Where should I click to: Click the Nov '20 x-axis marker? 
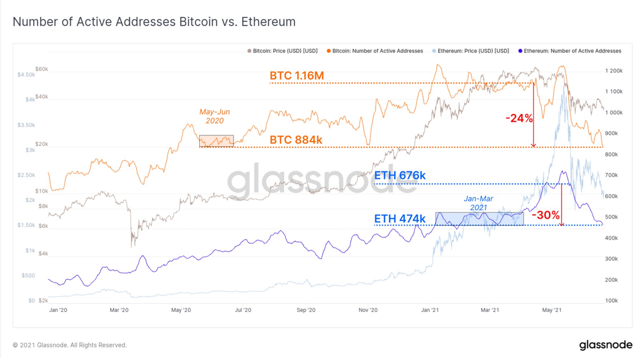click(x=368, y=310)
